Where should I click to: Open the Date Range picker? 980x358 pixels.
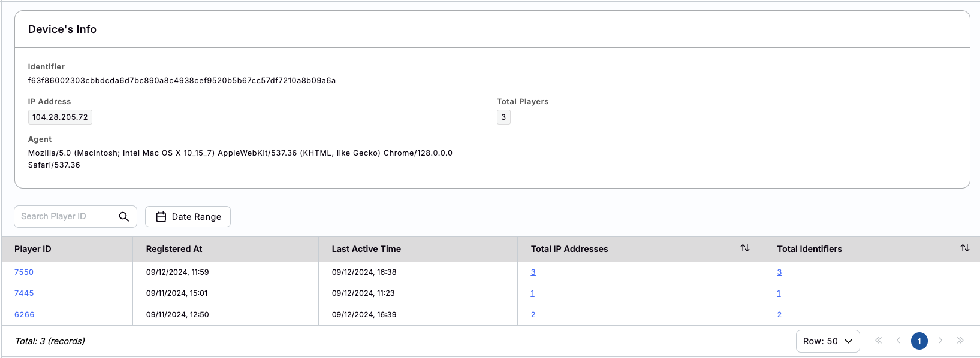pyautogui.click(x=188, y=217)
